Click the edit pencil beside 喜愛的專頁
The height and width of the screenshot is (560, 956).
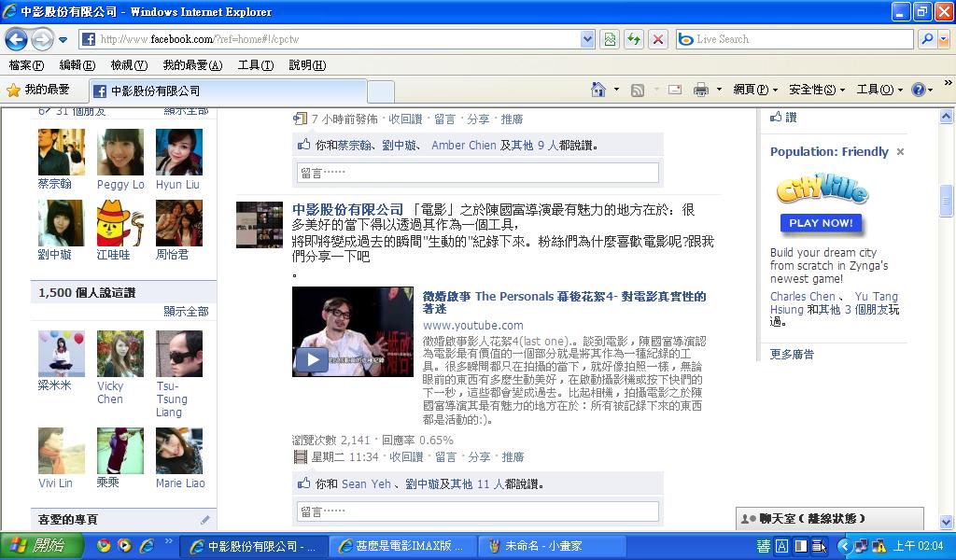pyautogui.click(x=204, y=520)
